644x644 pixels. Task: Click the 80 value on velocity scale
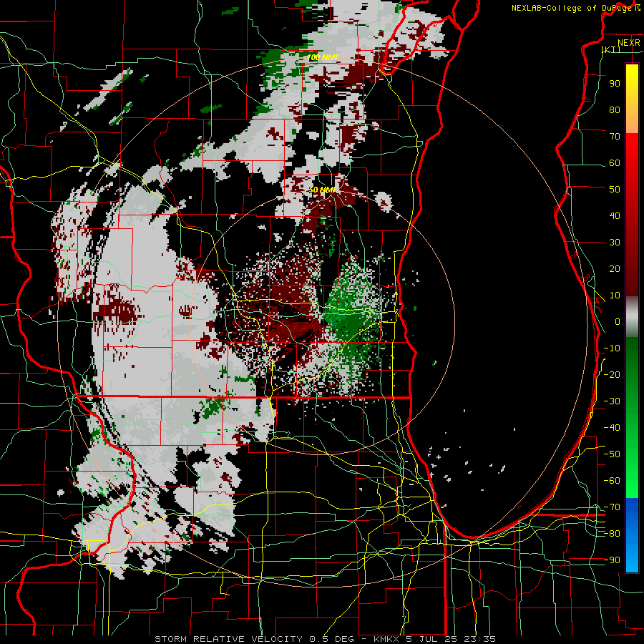tap(615, 110)
